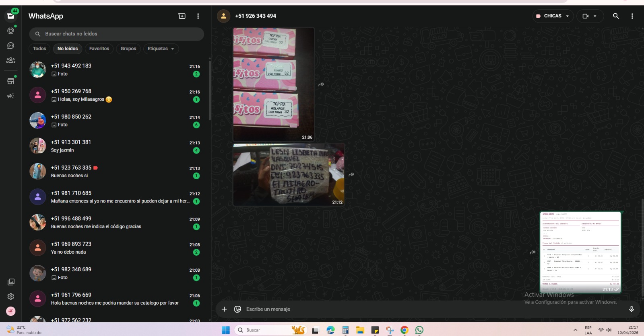Open the emoji picker in message box
Image resolution: width=644 pixels, height=336 pixels.
238,309
